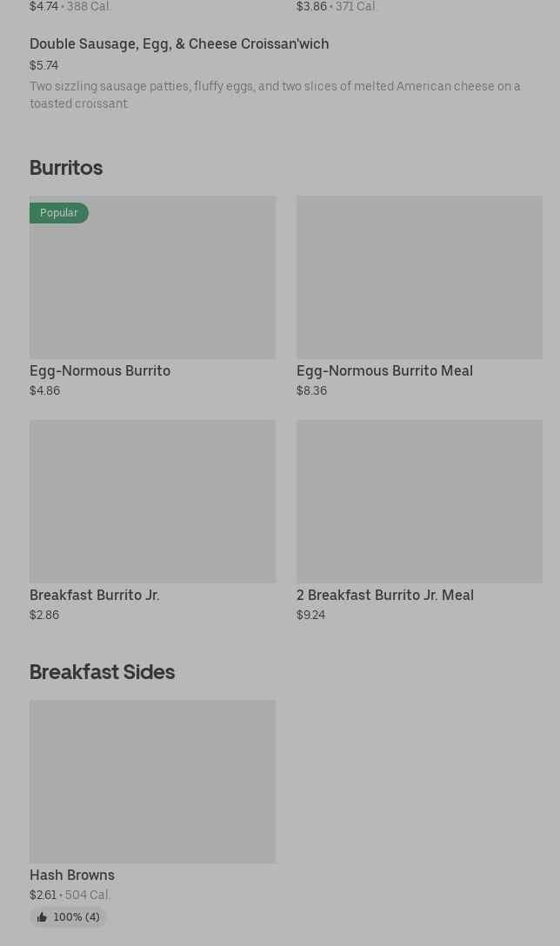Click the Hash Browns item image

[152, 782]
